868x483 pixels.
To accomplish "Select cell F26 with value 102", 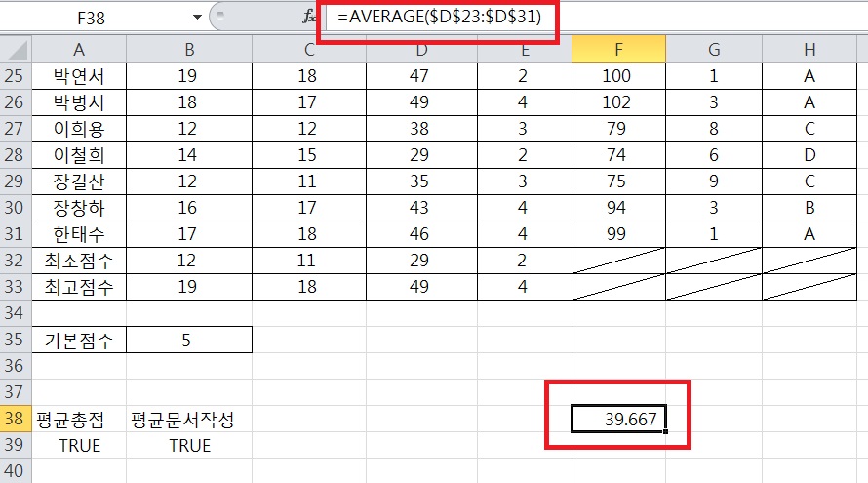I will pos(617,102).
